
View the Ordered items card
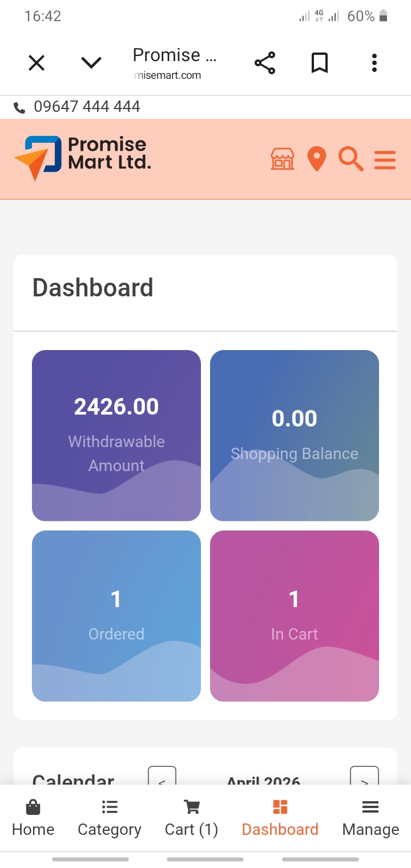tap(116, 616)
